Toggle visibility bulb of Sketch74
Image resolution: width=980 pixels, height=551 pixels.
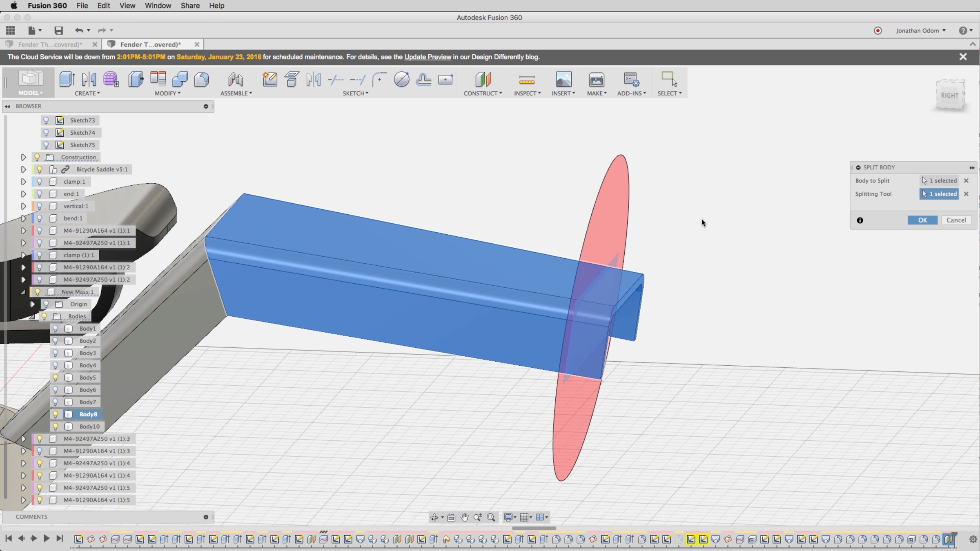[46, 133]
